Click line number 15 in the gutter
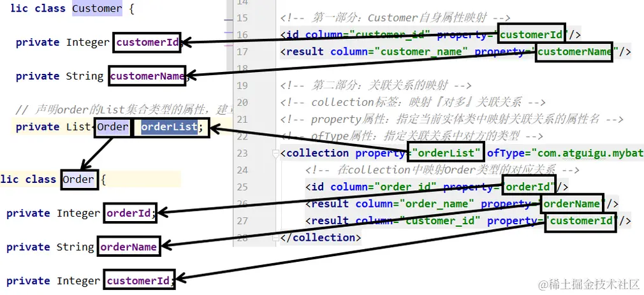Screen dimensions: 644x295 coord(242,18)
